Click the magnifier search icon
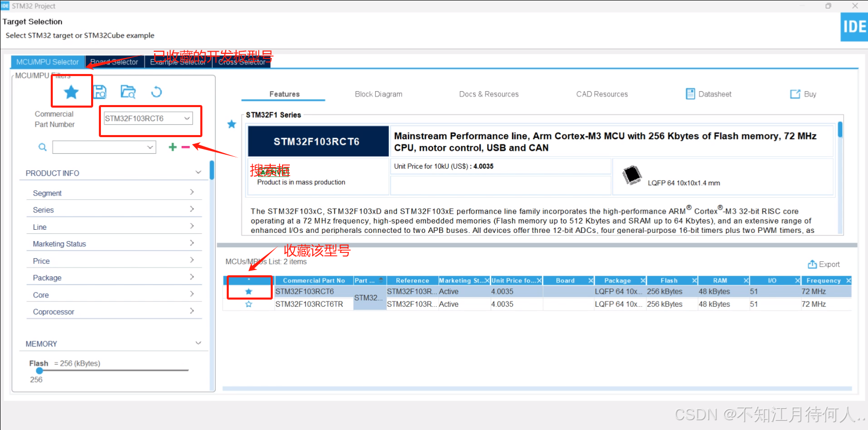This screenshot has height=430, width=868. point(42,147)
